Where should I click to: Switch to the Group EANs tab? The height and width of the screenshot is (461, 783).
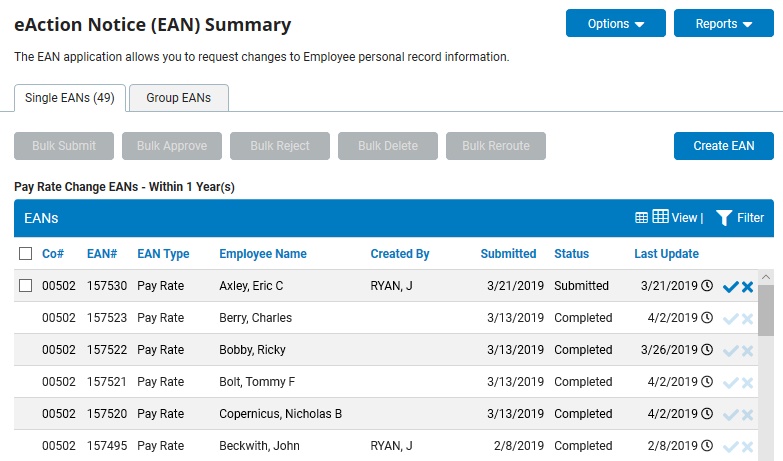pos(179,98)
